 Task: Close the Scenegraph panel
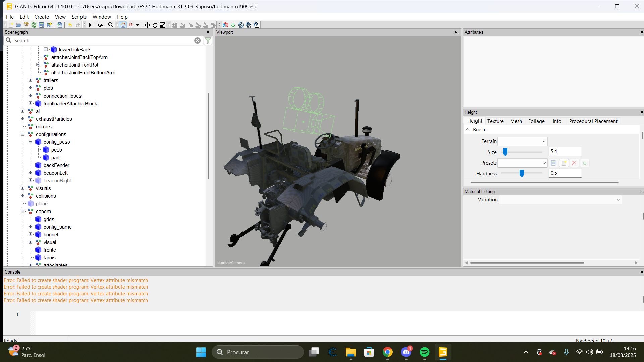(208, 32)
